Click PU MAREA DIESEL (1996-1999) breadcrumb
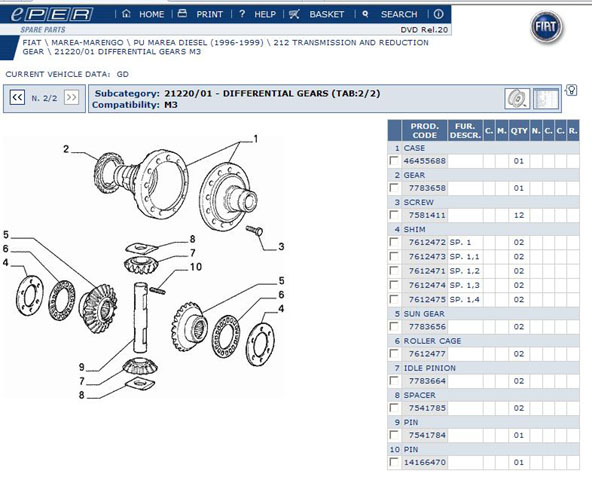 click(x=198, y=43)
